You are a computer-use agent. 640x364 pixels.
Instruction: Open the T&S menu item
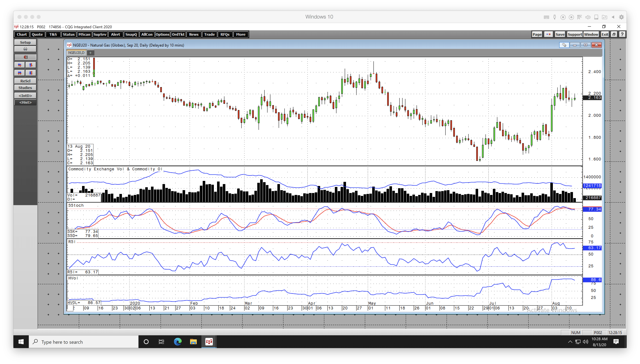click(53, 34)
